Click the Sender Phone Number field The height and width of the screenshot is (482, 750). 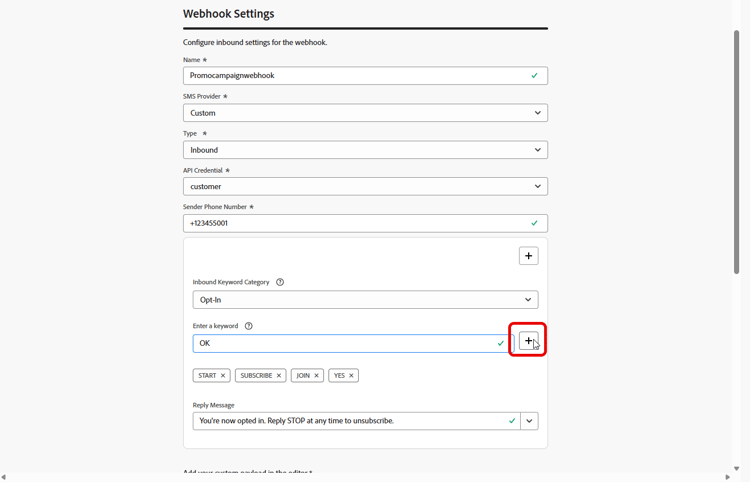pyautogui.click(x=355, y=223)
